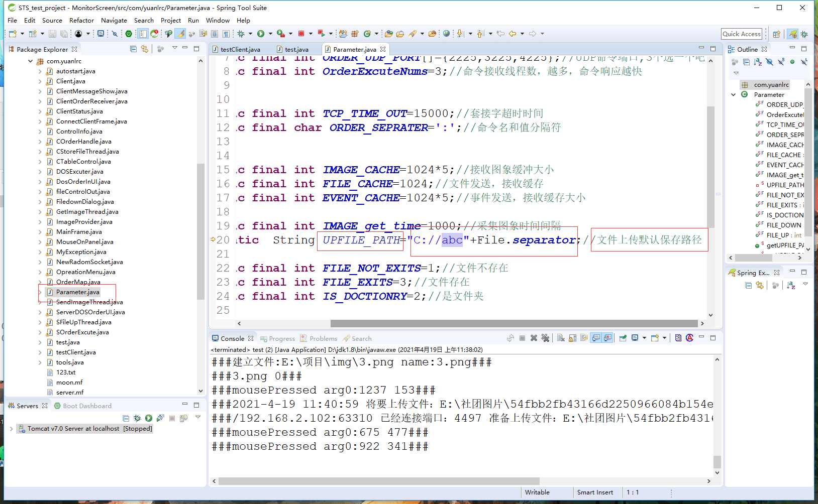Viewport: 818px width, 504px height.
Task: Click the Boot Dashboard green power icon
Action: click(x=129, y=34)
